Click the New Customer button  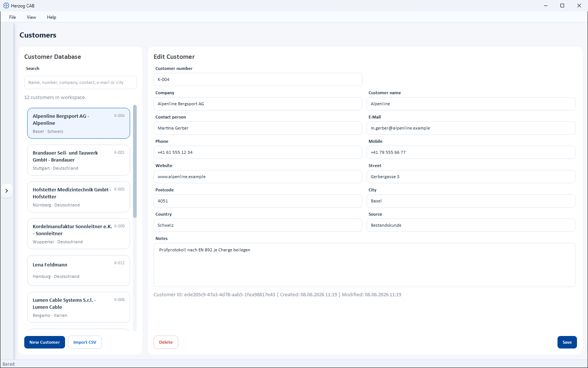44,342
